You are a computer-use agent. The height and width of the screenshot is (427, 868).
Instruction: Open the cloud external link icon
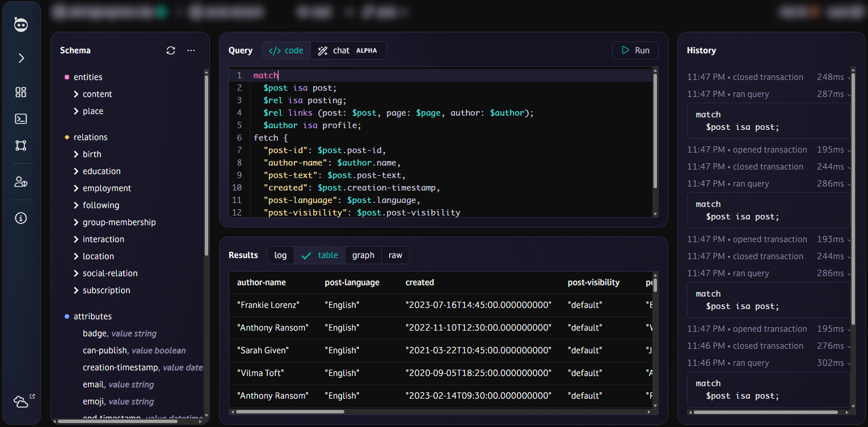(x=21, y=401)
